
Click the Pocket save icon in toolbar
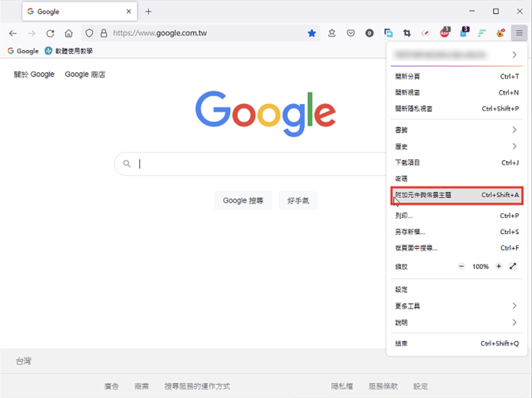pos(351,33)
